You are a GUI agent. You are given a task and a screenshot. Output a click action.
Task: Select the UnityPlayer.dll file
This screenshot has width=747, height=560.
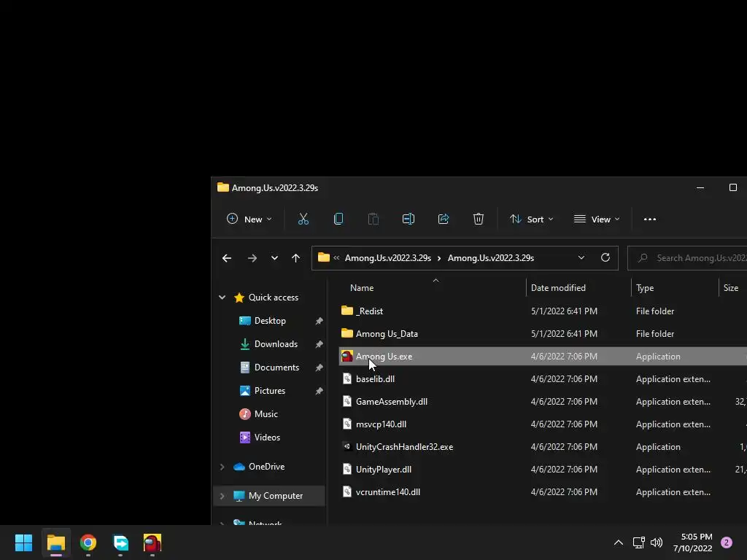coord(543,470)
